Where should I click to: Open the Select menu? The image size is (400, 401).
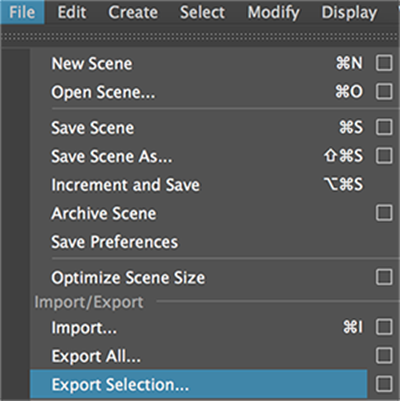(202, 12)
